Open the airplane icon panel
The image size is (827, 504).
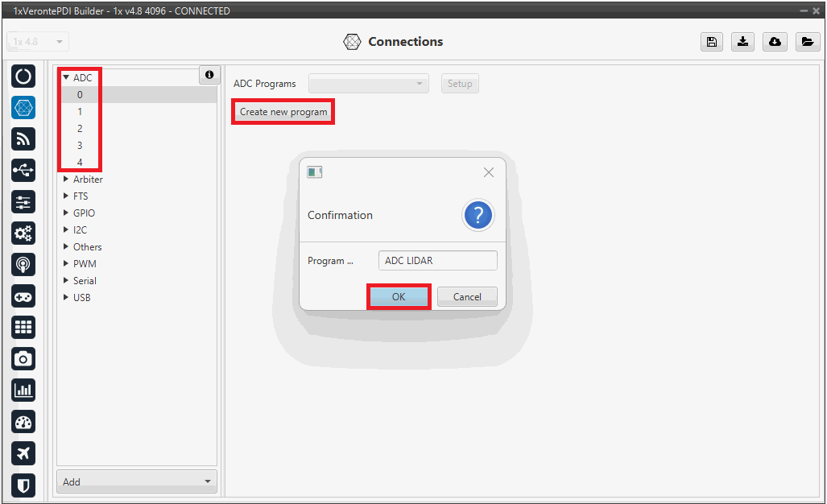[23, 453]
